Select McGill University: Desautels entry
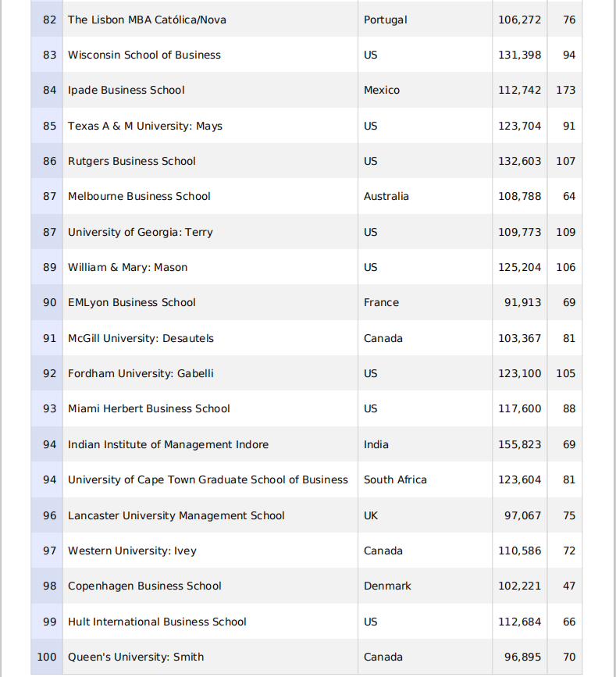This screenshot has height=677, width=616. (141, 338)
